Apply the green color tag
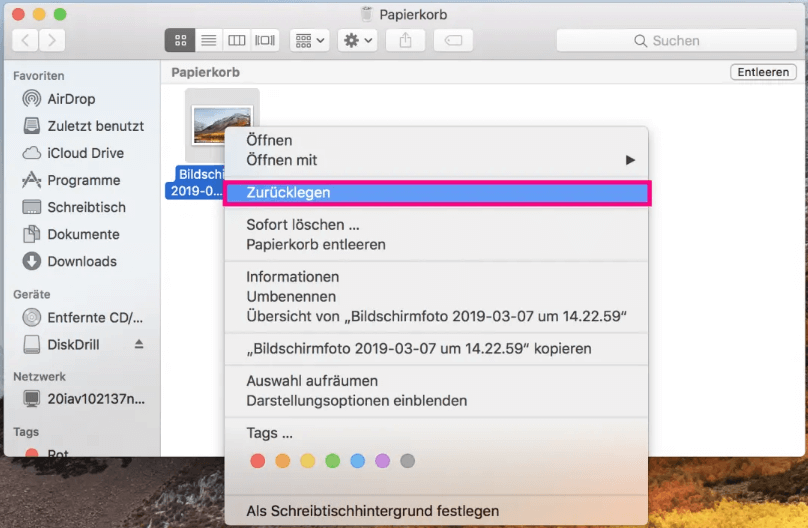The height and width of the screenshot is (528, 808). coord(332,461)
